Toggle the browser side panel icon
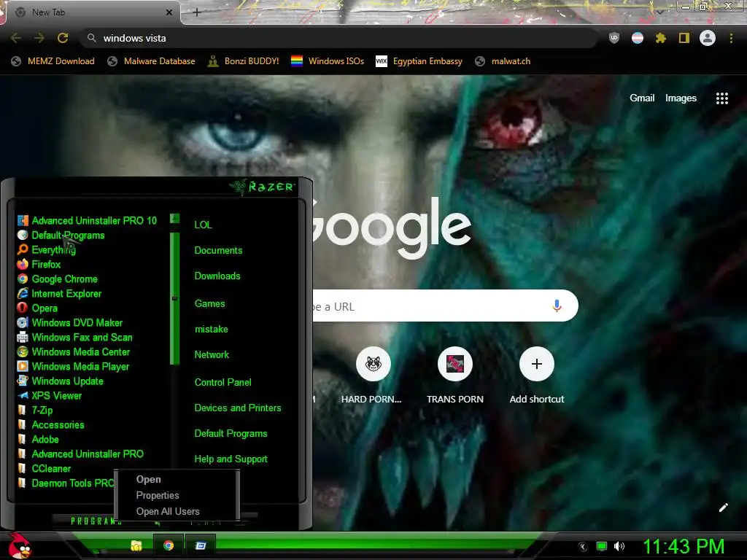The height and width of the screenshot is (560, 747). 684,38
